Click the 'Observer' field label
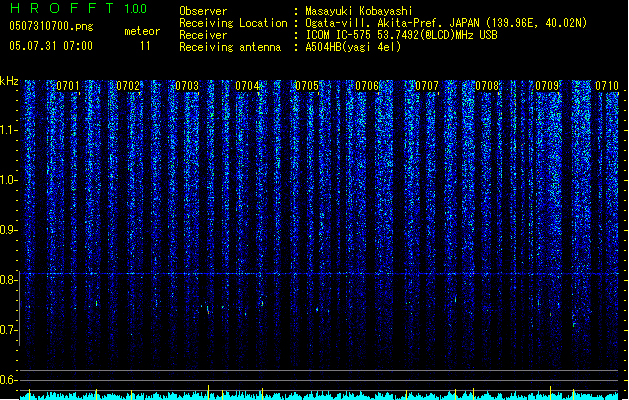This screenshot has height=400, width=629. (203, 11)
